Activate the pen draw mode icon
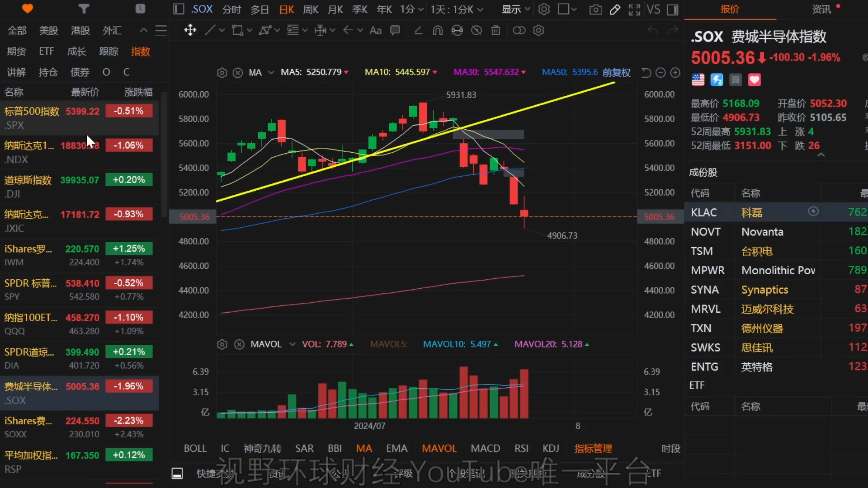 tap(615, 9)
